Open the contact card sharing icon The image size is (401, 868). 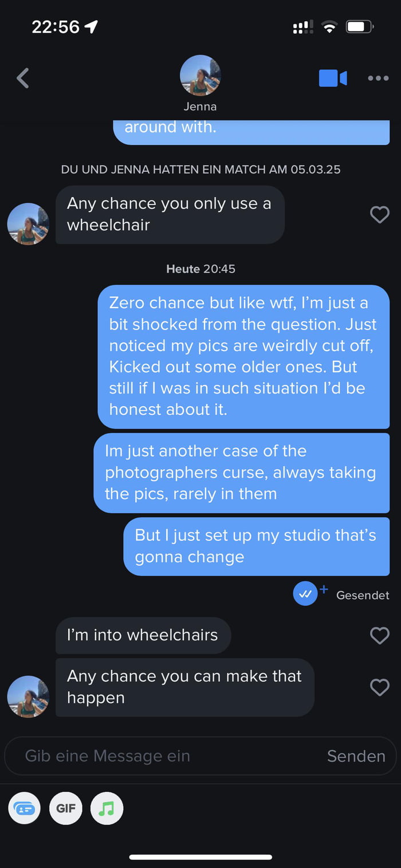(25, 808)
